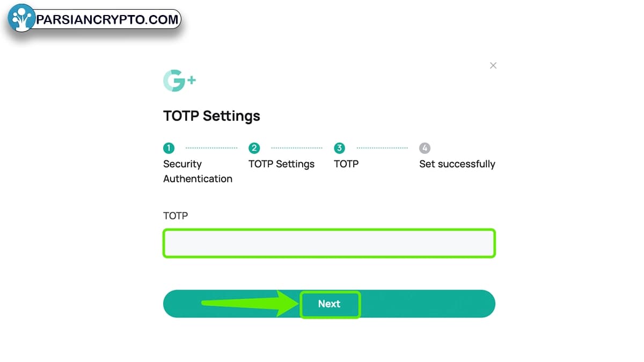Click the green arrow pointing to Next
This screenshot has height=362, width=644.
[247, 304]
